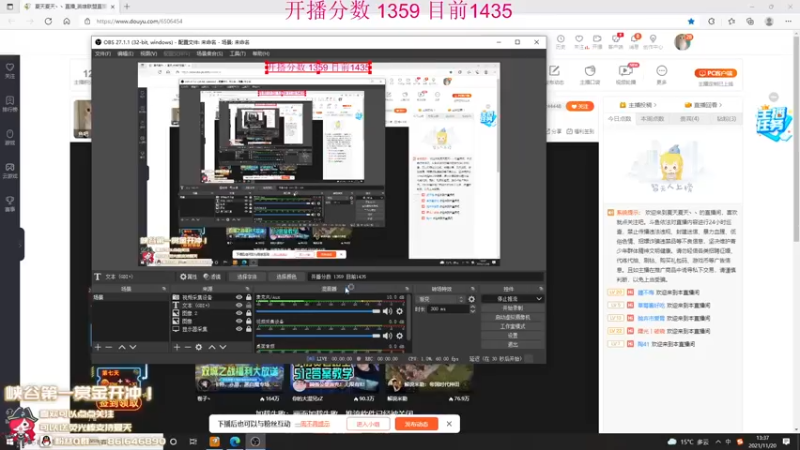The image size is (800, 450).
Task: Open OBS 编辑 menu
Action: [x=125, y=54]
